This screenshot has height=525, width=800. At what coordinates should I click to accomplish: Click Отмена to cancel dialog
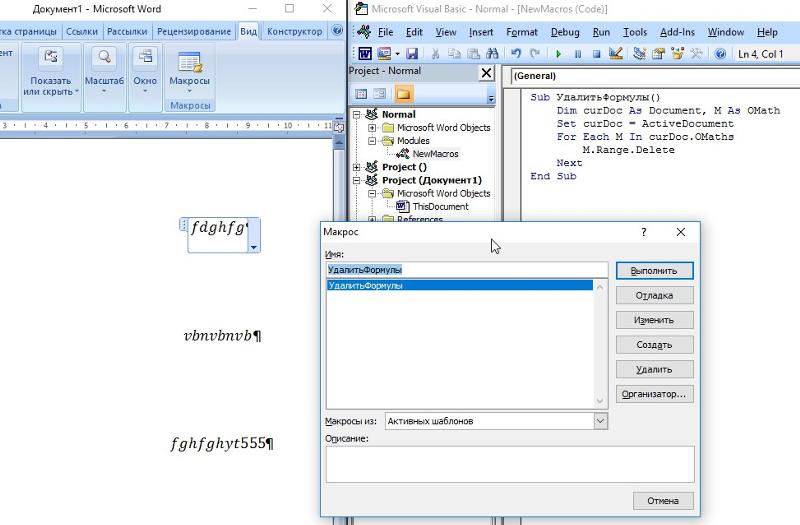click(663, 501)
